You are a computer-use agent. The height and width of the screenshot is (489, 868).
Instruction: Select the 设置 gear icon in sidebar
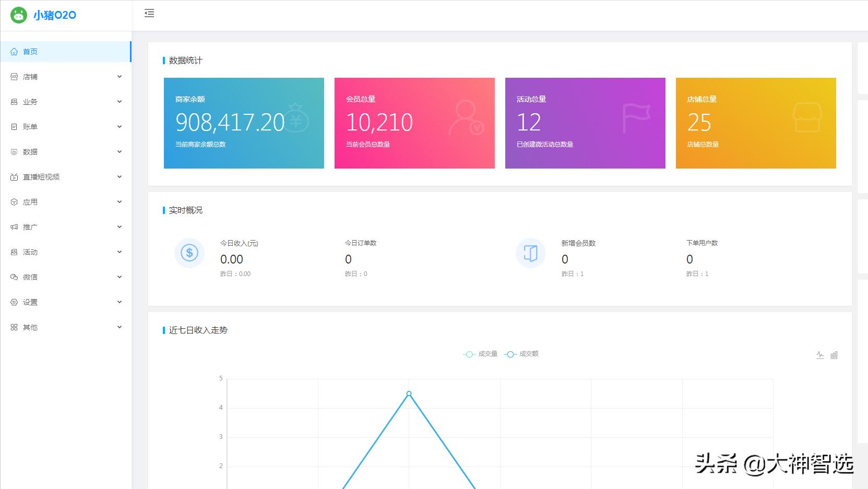(x=14, y=302)
